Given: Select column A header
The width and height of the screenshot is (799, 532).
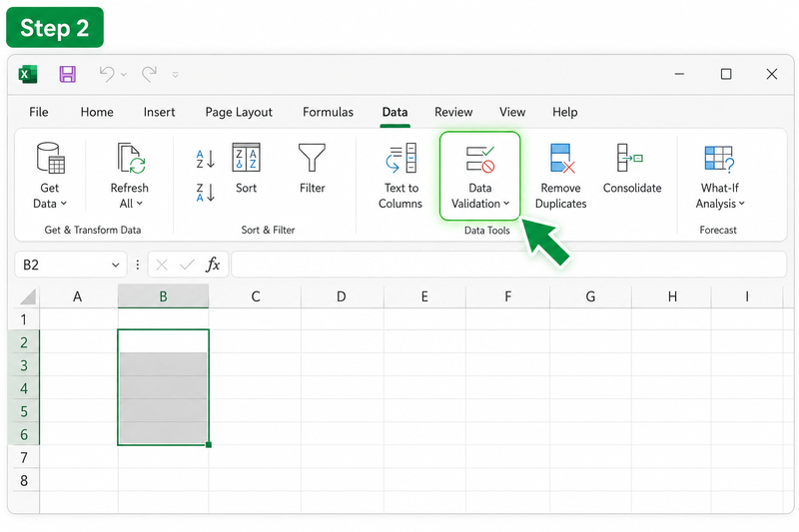Looking at the screenshot, I should point(78,296).
